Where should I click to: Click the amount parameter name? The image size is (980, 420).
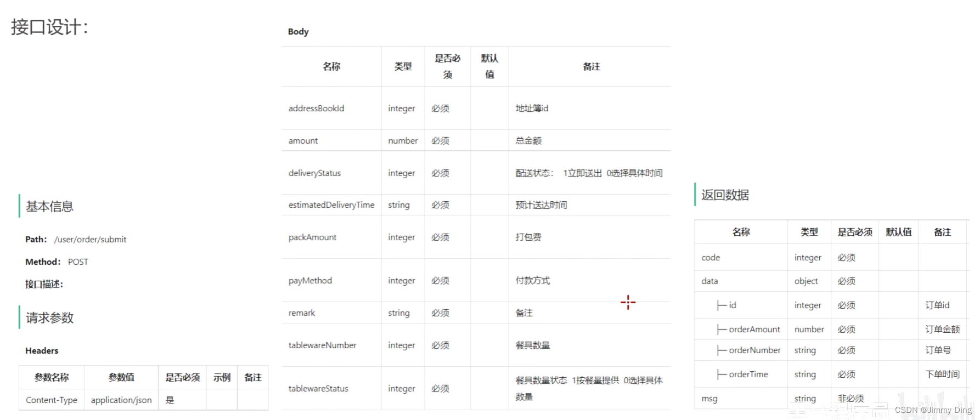(x=303, y=140)
